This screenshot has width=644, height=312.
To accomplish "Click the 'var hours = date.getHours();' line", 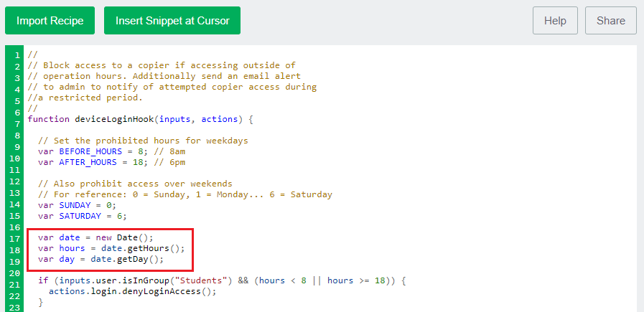I will [x=111, y=248].
